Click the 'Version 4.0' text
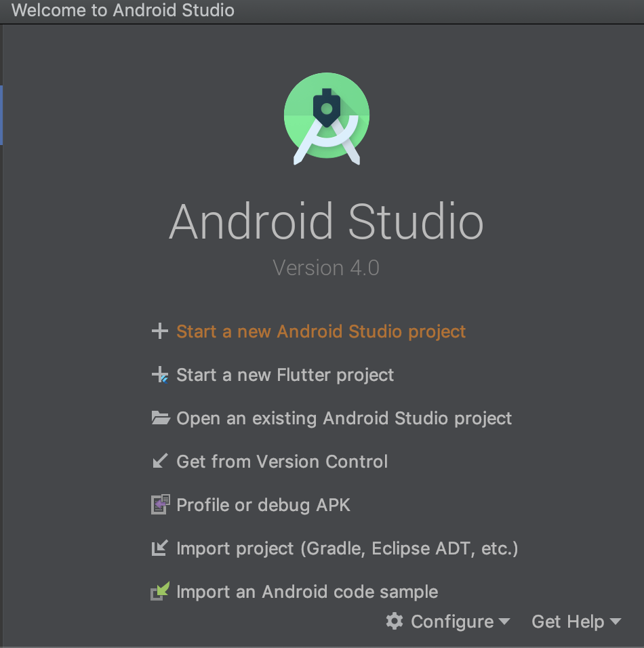The height and width of the screenshot is (648, 644). [326, 268]
